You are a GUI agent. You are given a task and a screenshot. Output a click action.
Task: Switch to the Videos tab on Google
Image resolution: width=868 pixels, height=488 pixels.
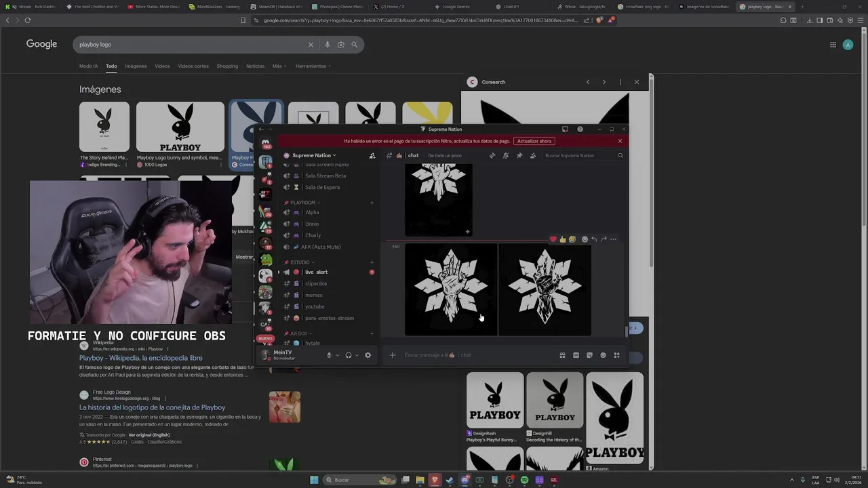(x=162, y=66)
